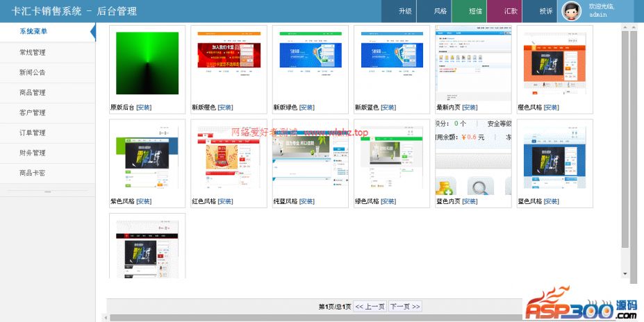
Task: Switch to the 风格 top tab
Action: tap(440, 11)
